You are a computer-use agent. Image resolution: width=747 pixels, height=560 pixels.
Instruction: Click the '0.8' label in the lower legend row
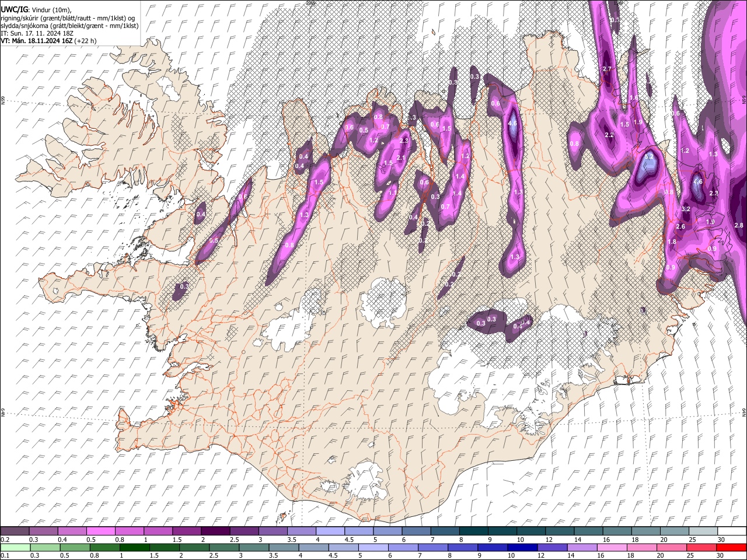coord(95,556)
